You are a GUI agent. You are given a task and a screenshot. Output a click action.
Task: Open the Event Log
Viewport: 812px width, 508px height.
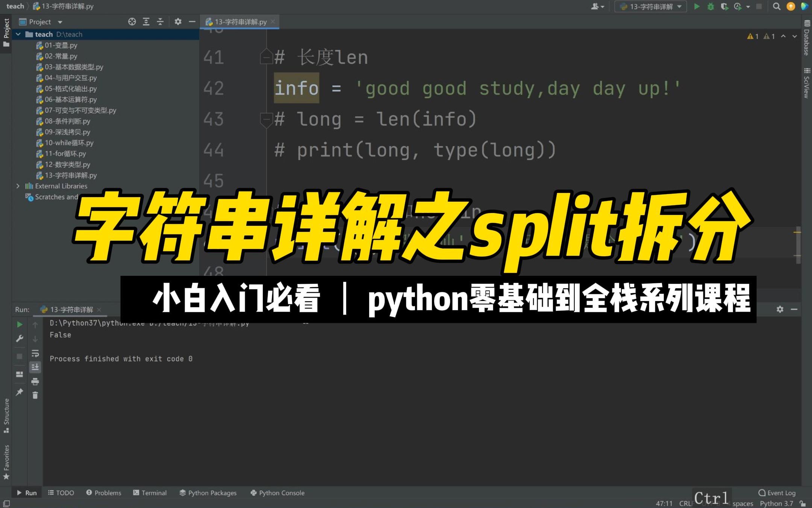(x=777, y=493)
